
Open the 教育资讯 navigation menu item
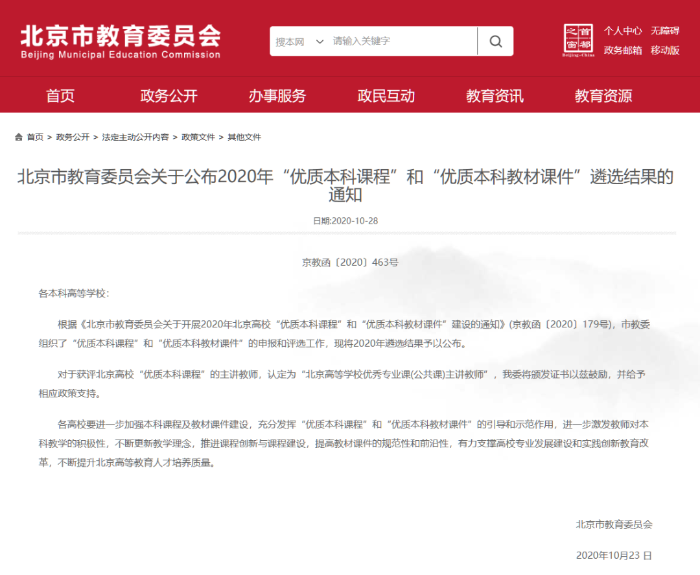[495, 96]
